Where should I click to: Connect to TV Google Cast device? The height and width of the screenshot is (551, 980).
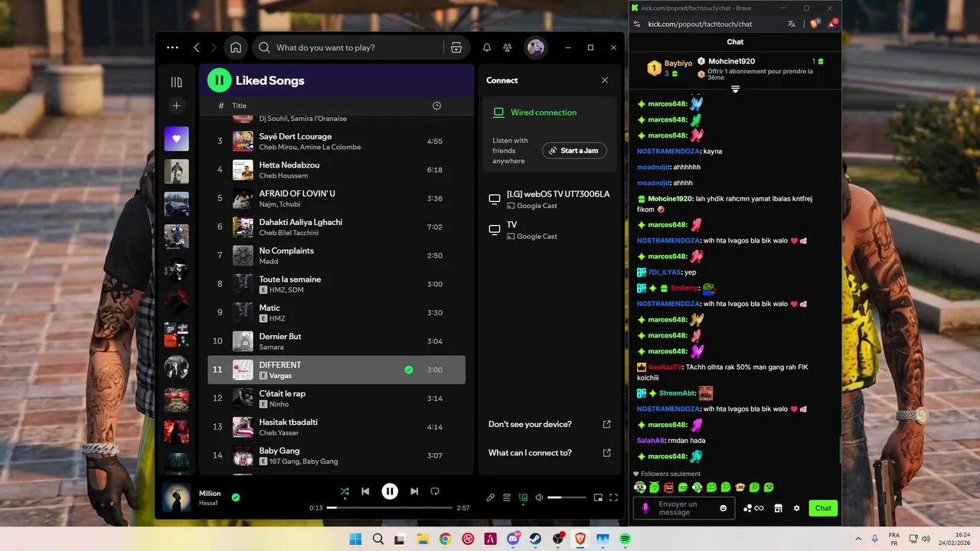point(550,230)
